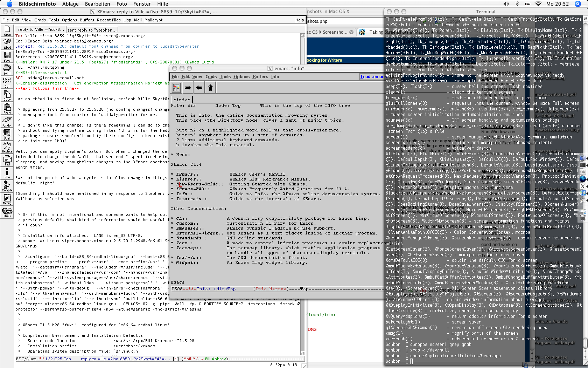Click the Terminal window title bar

click(486, 12)
